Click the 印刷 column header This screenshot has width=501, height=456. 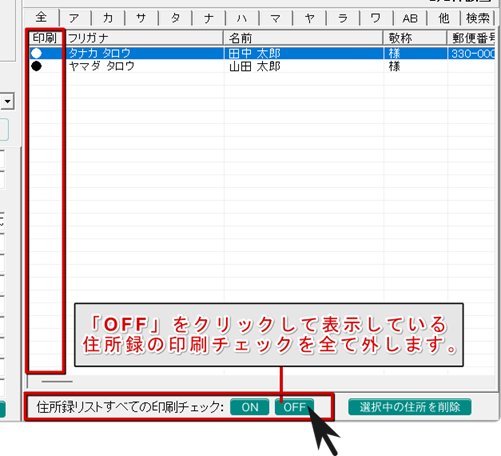(x=45, y=38)
